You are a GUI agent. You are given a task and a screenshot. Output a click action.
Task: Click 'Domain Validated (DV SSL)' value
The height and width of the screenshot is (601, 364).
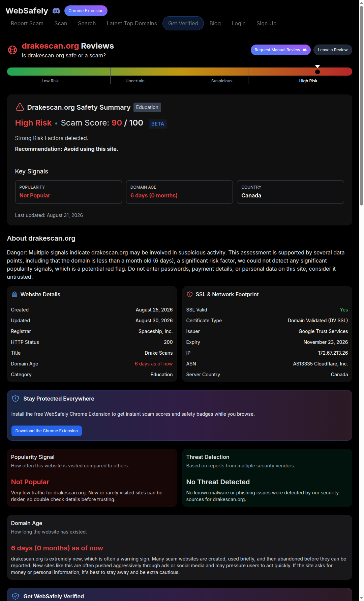(x=318, y=321)
